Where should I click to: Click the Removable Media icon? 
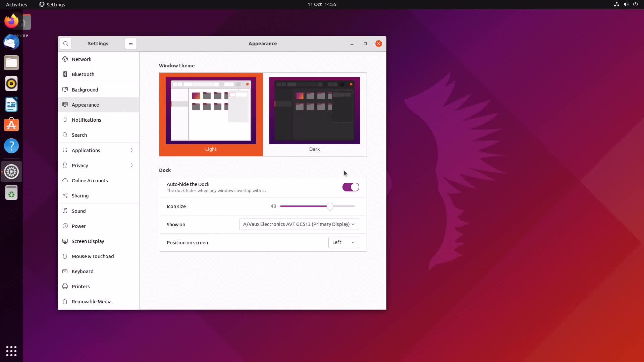(65, 302)
